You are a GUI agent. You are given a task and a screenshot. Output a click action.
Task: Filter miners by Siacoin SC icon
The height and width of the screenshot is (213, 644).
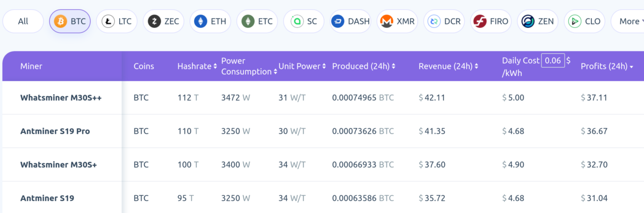296,22
